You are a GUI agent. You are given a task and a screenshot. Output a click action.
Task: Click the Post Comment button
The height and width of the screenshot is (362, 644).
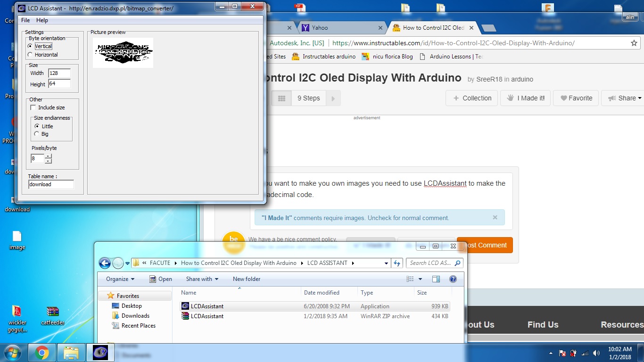click(485, 245)
